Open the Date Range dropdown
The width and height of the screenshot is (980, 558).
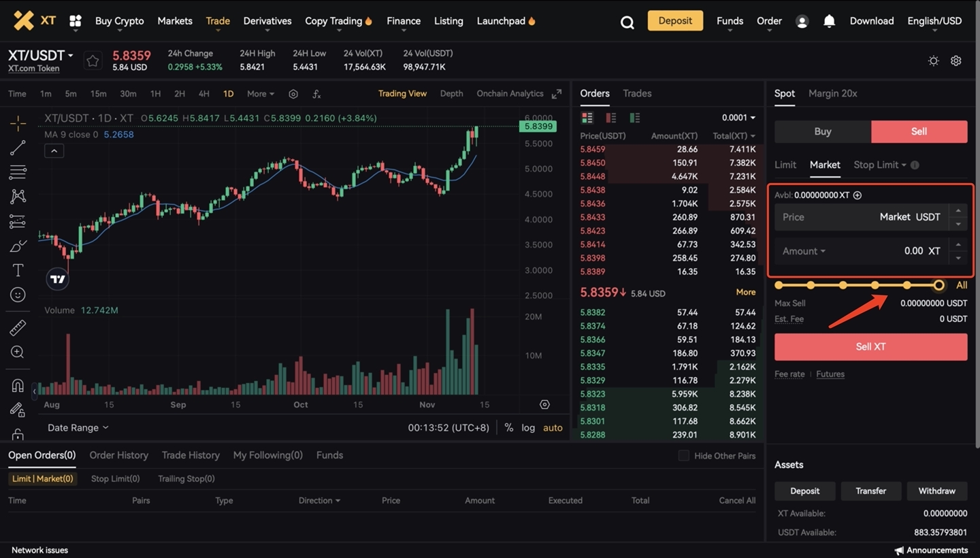[x=78, y=427]
